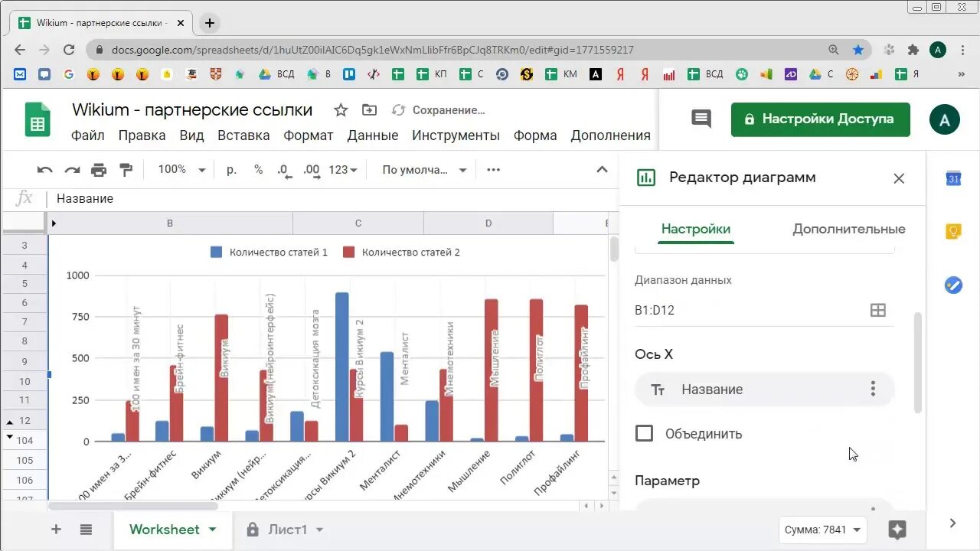Screen dimensions: 980x551
Task: Open the Calendar side panel icon
Action: (x=953, y=178)
